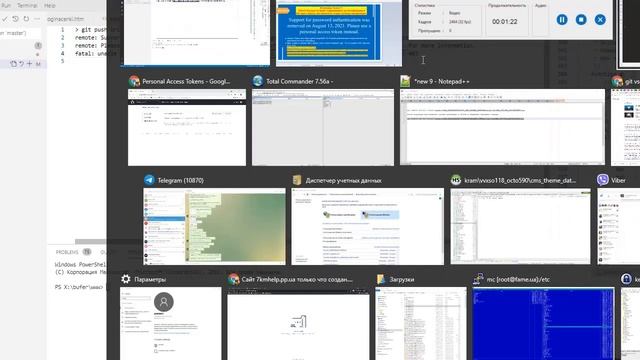Click HeidiSQL icon in window title

456,180
